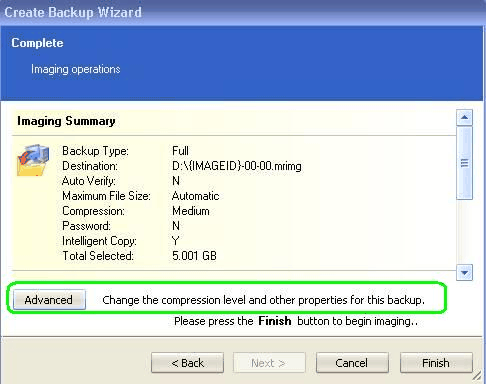This screenshot has height=384, width=486.
Task: Click the summary scrollbar up arrow
Action: (x=464, y=118)
